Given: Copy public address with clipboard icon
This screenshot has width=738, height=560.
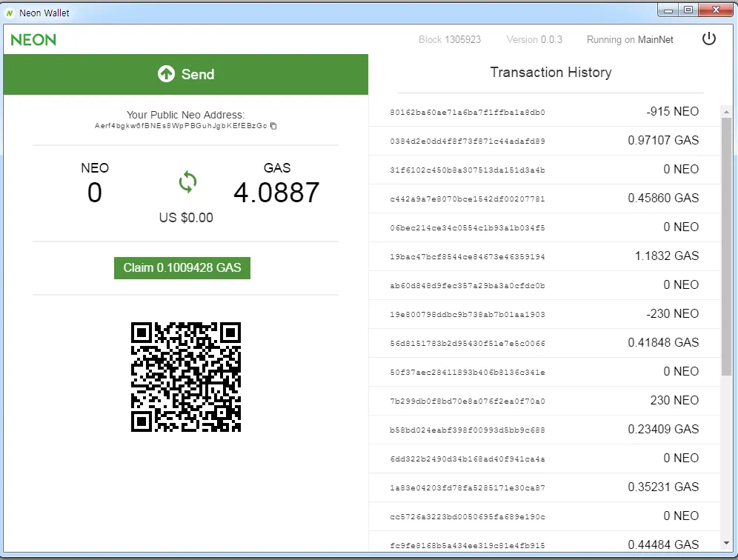Looking at the screenshot, I should 273,126.
